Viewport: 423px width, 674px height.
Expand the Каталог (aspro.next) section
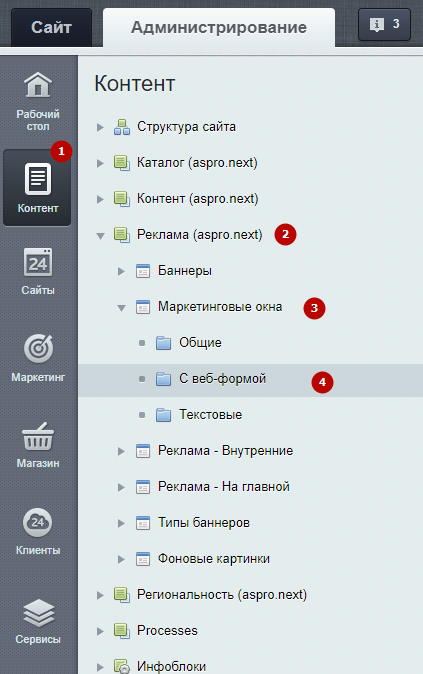(x=100, y=163)
